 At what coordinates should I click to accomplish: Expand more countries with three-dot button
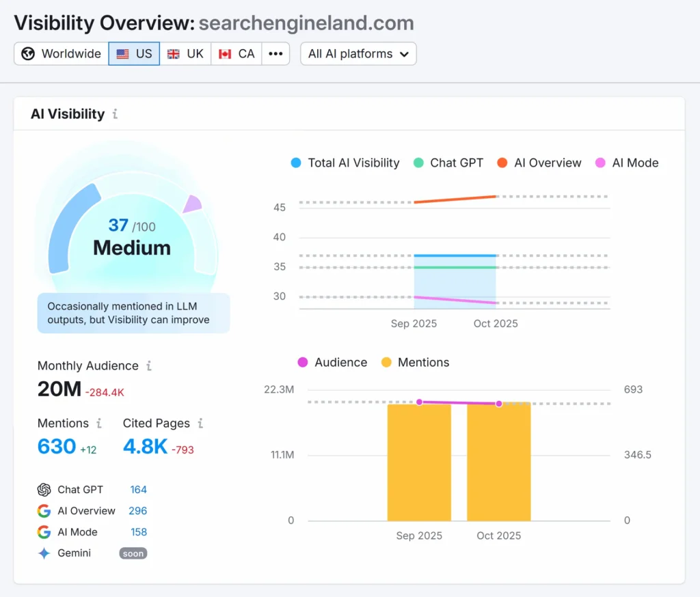click(275, 54)
